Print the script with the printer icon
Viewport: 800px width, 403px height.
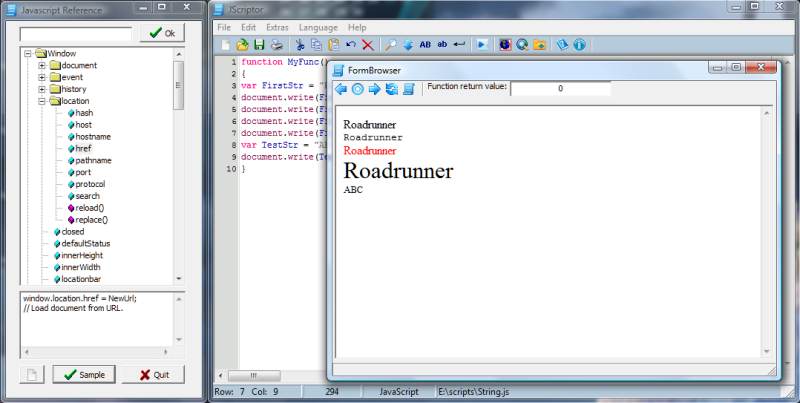pos(277,45)
